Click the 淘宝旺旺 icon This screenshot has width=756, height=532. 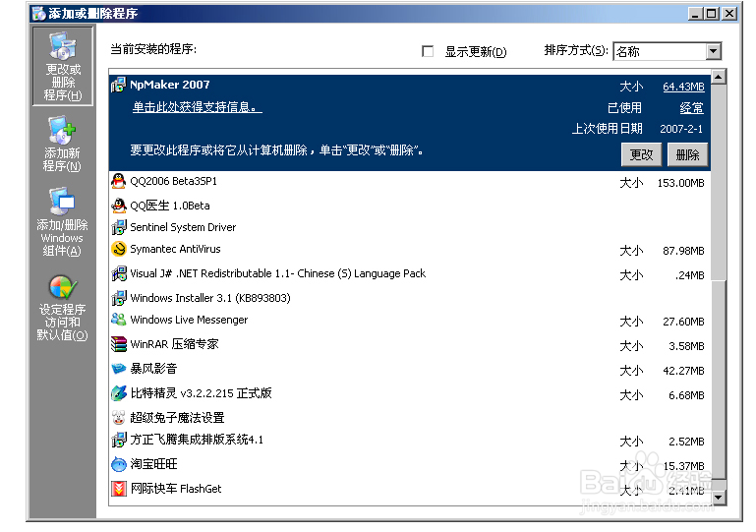[x=119, y=464]
